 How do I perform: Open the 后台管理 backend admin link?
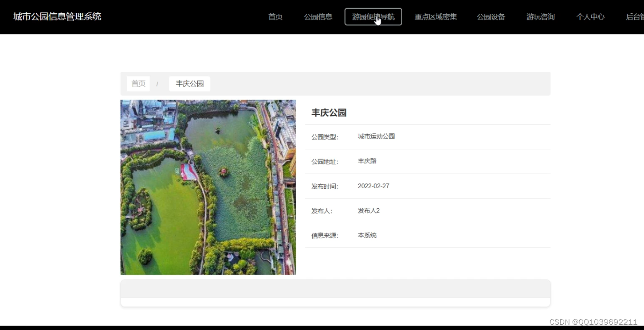635,17
